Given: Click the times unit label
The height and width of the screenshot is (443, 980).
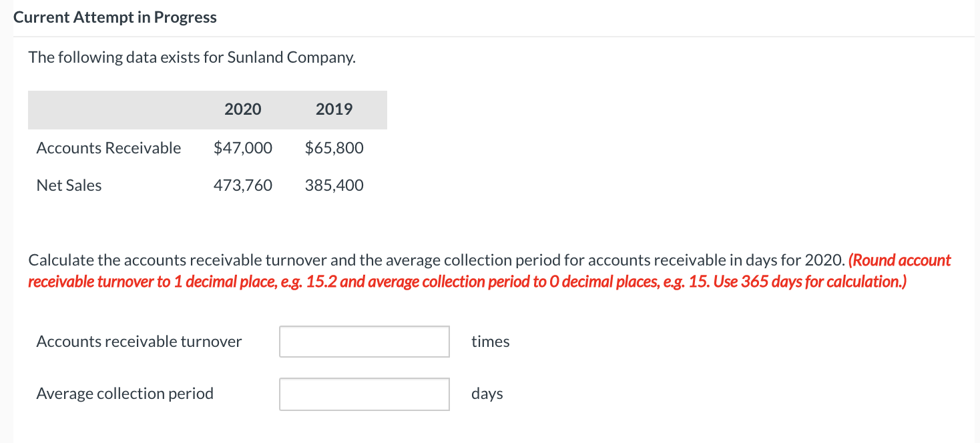Looking at the screenshot, I should [491, 341].
